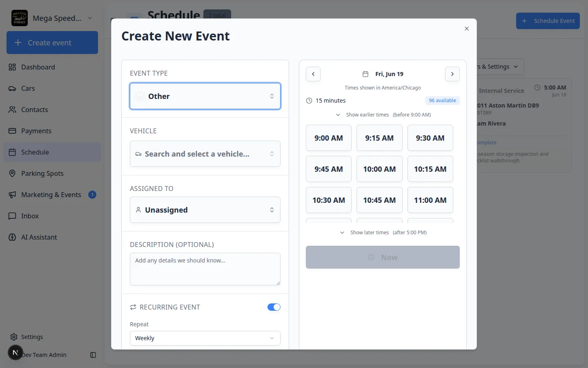Pick the 11:00 AM slot
Screen dimensions: 588x368
point(430,200)
